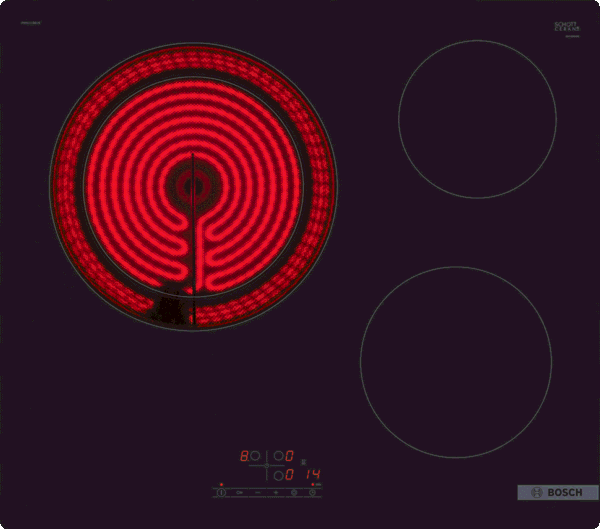
Task: Tap the plus heat setting key
Action: click(276, 493)
